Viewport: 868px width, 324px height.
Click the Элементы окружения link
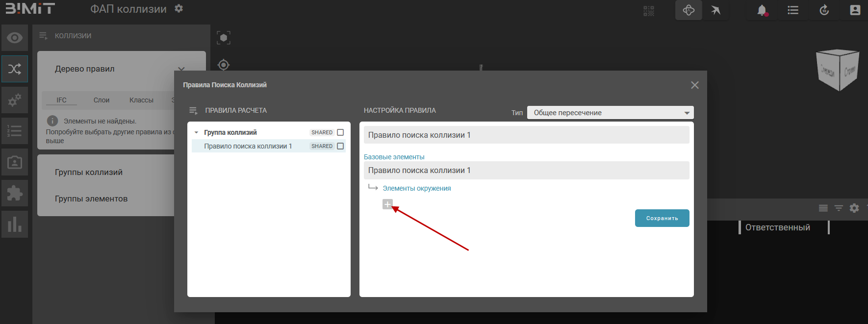pos(416,188)
